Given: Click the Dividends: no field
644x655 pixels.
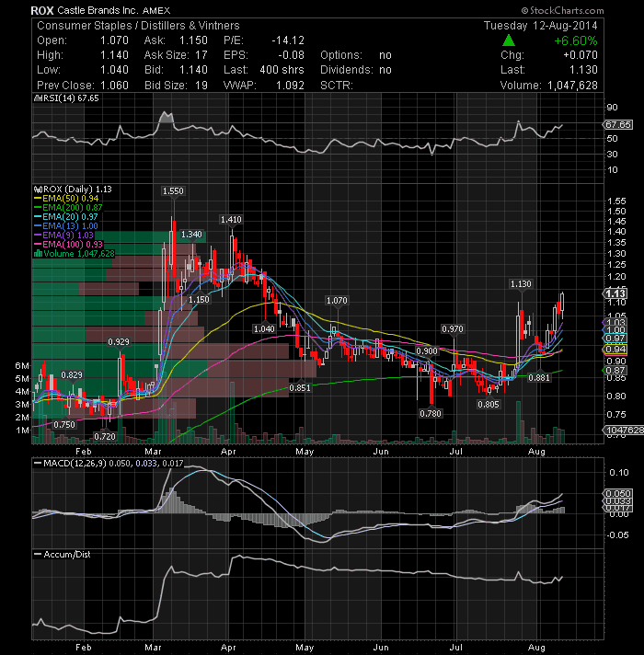Looking at the screenshot, I should pos(356,70).
